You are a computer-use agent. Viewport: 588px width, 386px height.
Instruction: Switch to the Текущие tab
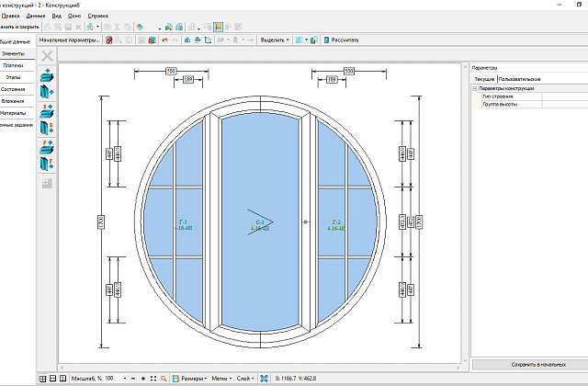click(x=484, y=79)
